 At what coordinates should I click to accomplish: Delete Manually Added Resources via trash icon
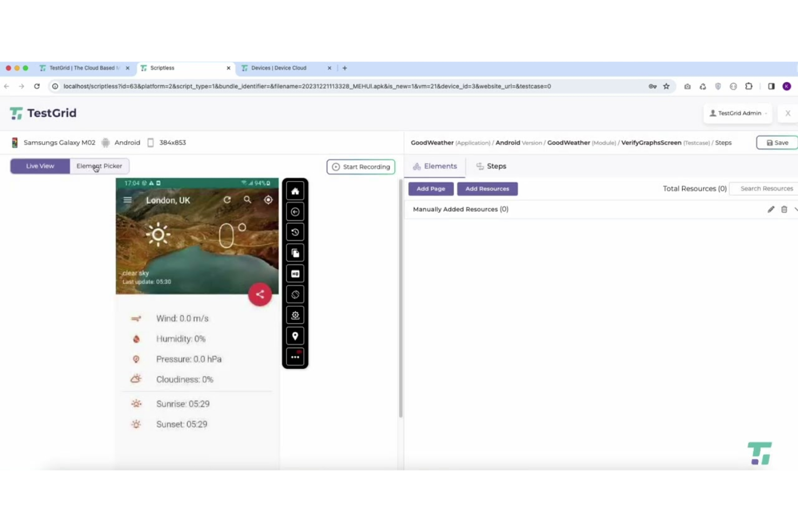coord(784,209)
